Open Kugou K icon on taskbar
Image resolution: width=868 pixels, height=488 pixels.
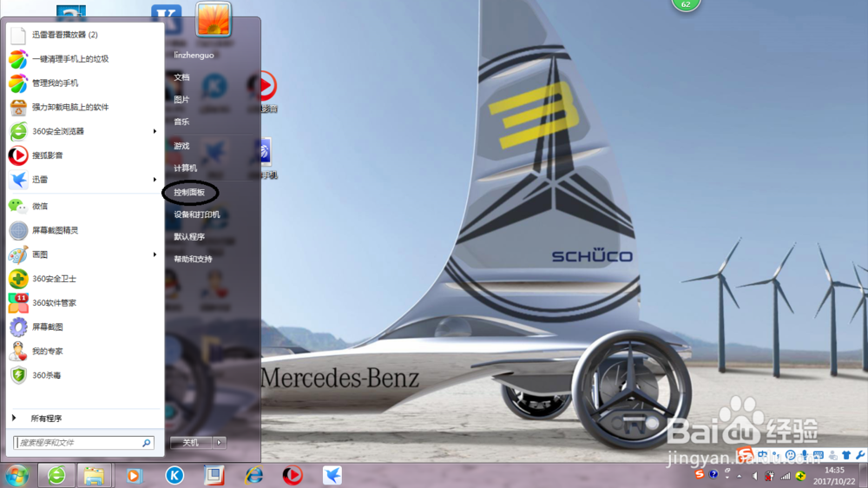pyautogui.click(x=174, y=475)
